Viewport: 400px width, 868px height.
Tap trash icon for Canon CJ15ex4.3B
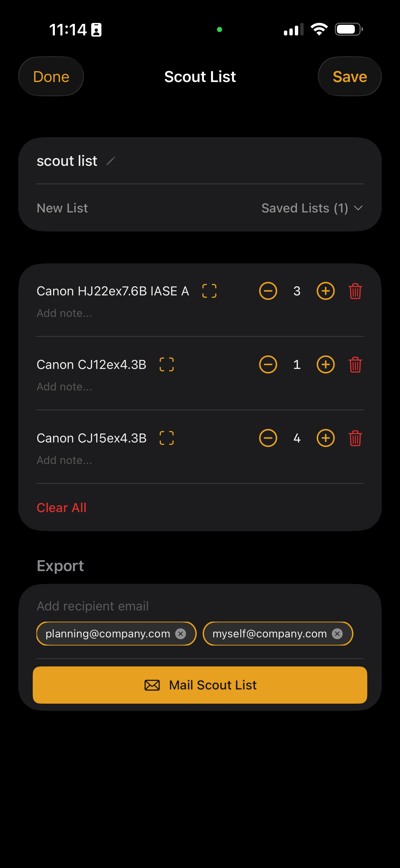click(x=355, y=438)
